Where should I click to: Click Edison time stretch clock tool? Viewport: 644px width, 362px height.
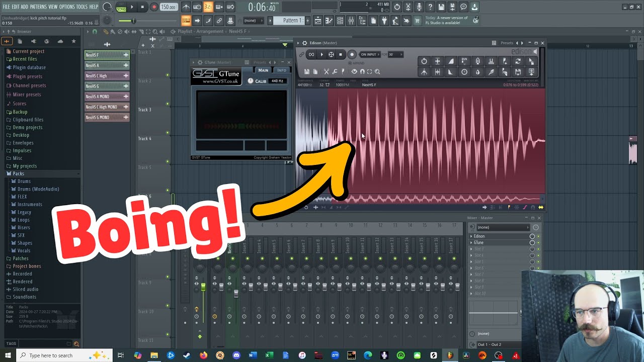[464, 72]
